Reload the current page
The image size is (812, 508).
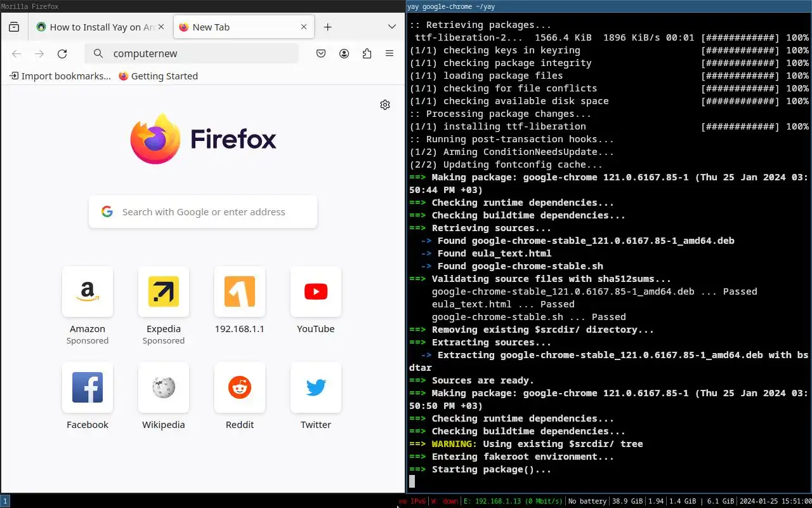pyautogui.click(x=62, y=54)
